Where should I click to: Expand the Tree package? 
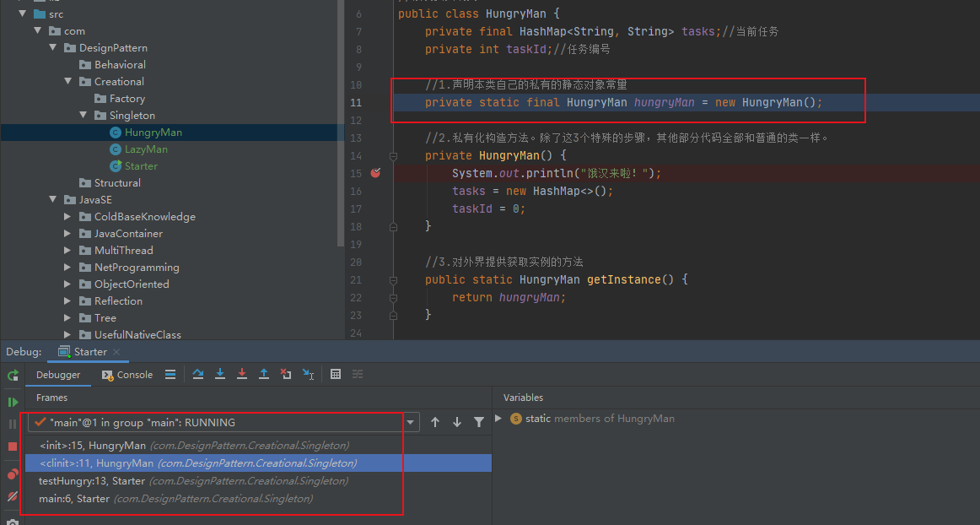coord(67,317)
